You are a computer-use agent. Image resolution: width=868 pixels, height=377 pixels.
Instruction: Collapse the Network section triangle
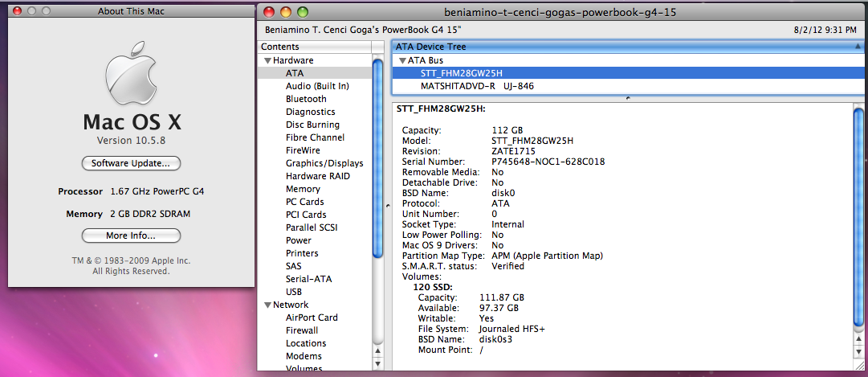268,305
